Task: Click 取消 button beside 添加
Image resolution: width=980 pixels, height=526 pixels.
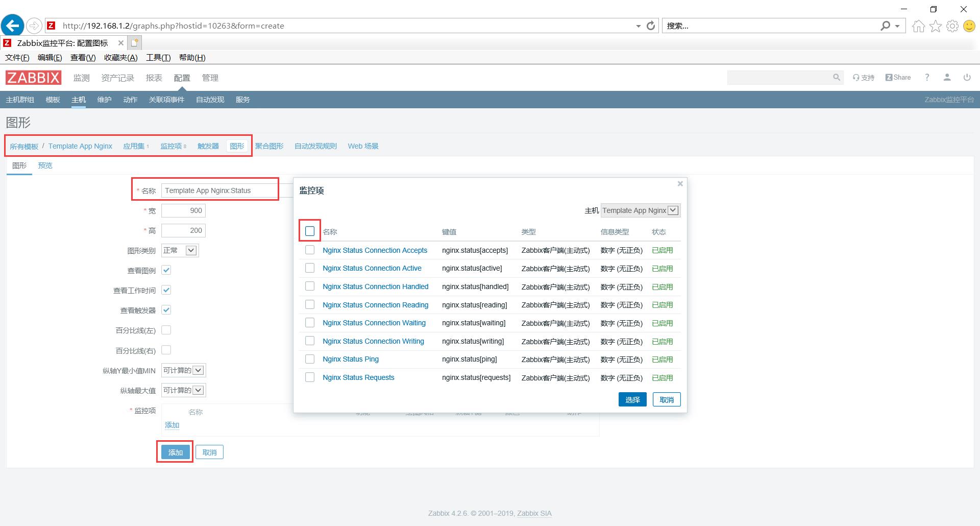Action: [x=209, y=452]
